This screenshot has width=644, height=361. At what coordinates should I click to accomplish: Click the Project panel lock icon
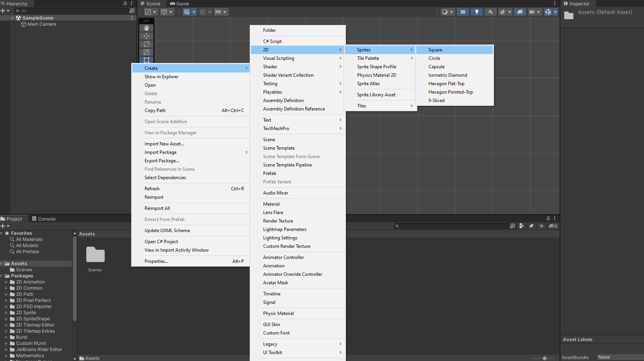pos(548,218)
